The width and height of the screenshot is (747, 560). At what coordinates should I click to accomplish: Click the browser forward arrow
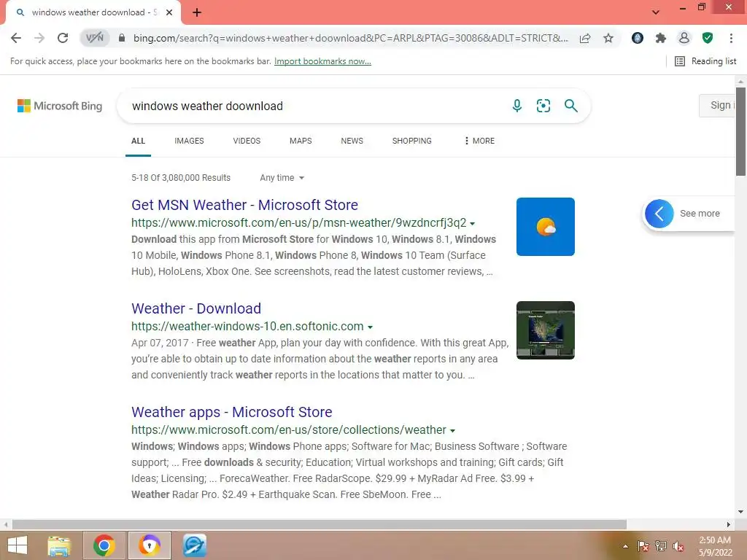point(39,38)
